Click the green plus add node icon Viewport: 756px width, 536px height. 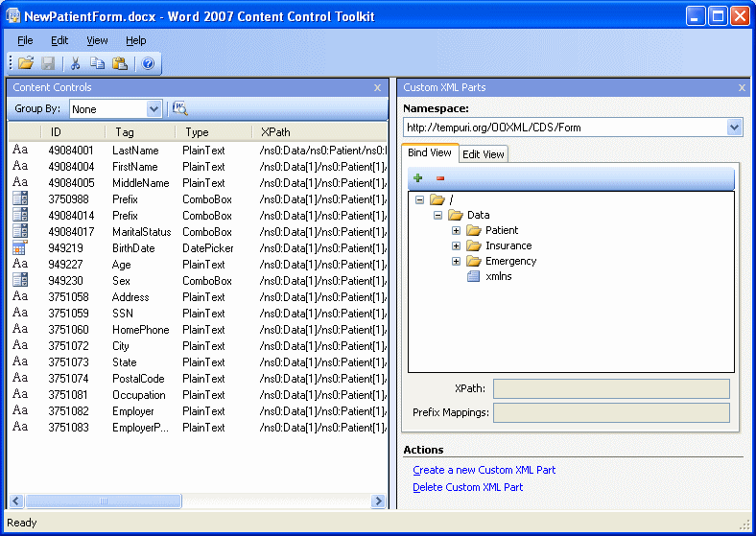coord(418,177)
